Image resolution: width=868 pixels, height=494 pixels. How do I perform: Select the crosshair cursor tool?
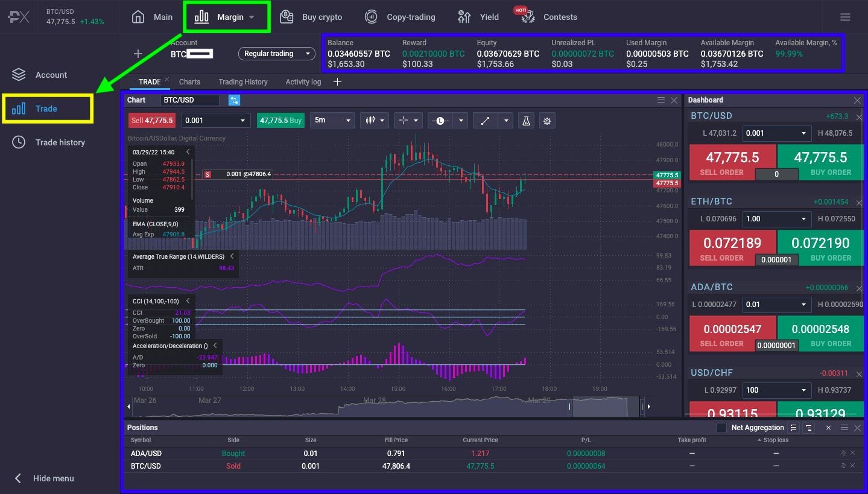coord(404,120)
